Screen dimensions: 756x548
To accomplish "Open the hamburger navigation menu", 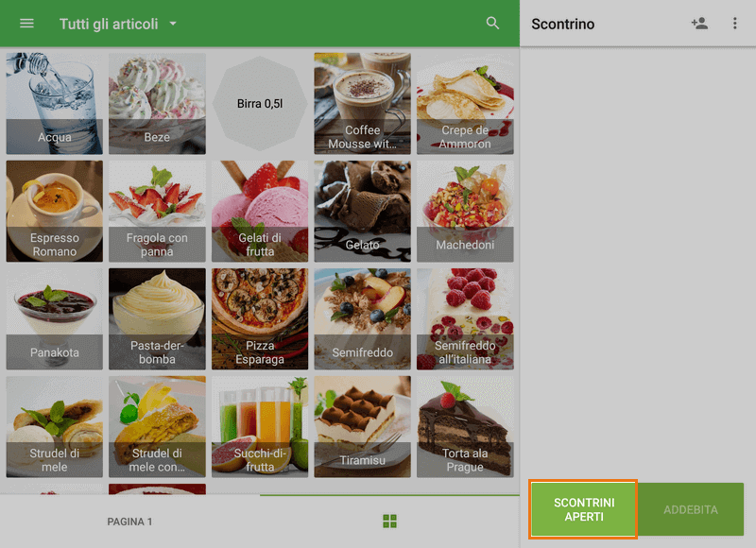I will click(x=26, y=23).
